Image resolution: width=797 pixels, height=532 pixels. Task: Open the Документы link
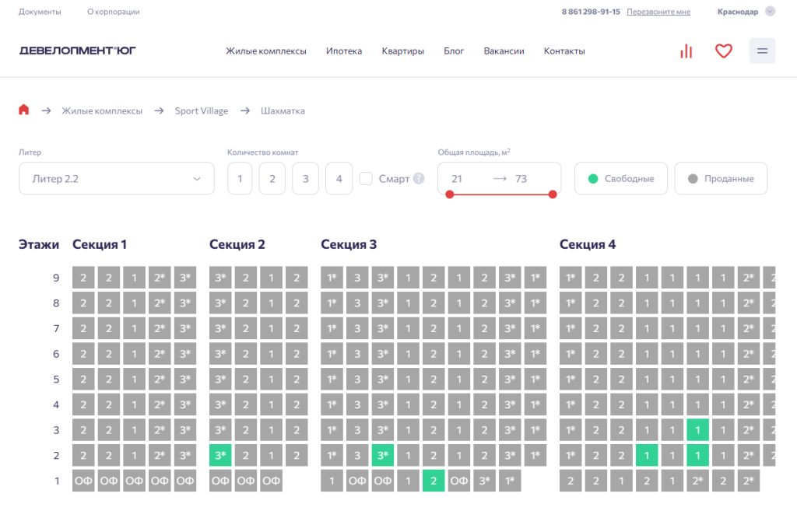40,12
